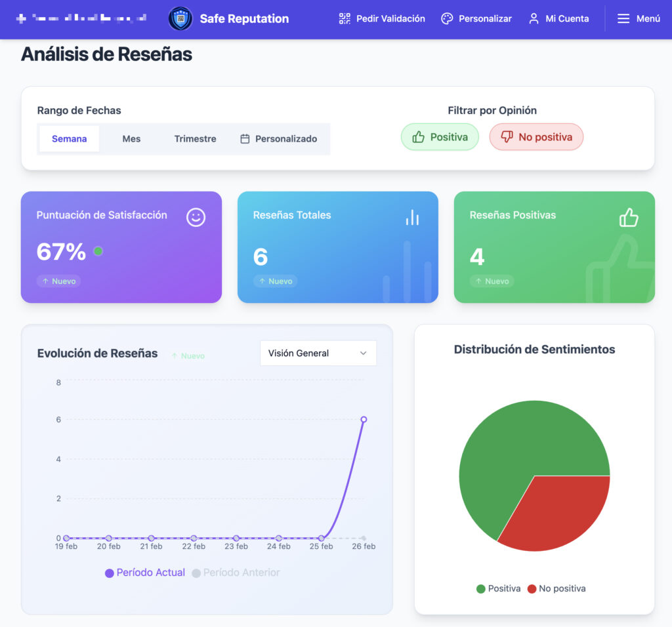Image resolution: width=672 pixels, height=627 pixels.
Task: Click the Safe Reputation shield logo
Action: click(180, 19)
